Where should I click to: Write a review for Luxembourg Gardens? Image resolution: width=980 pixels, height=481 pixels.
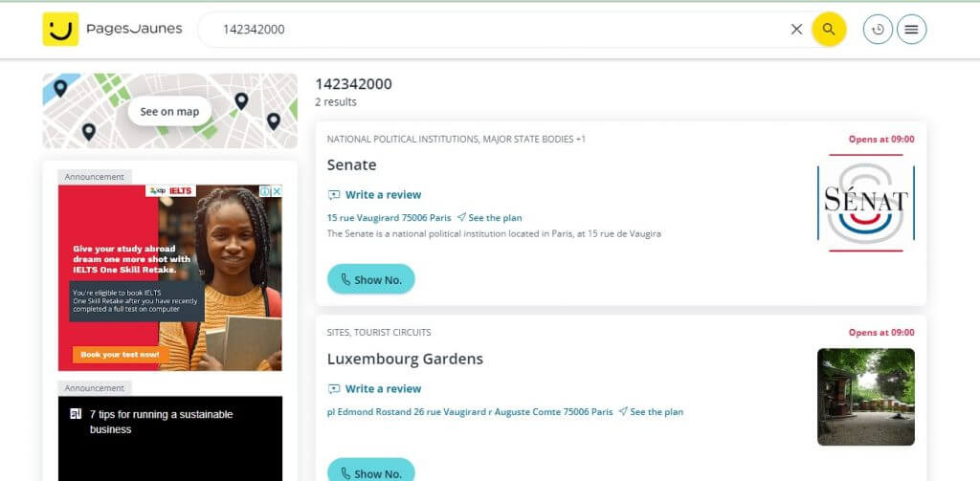pyautogui.click(x=382, y=389)
